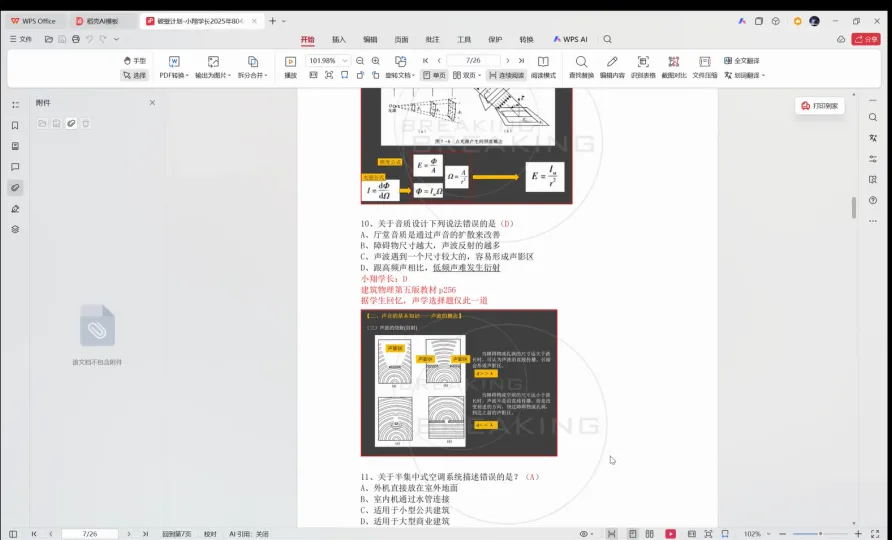Viewport: 892px width, 540px height.
Task: Go to previous page in toolbar
Action: tap(439, 60)
